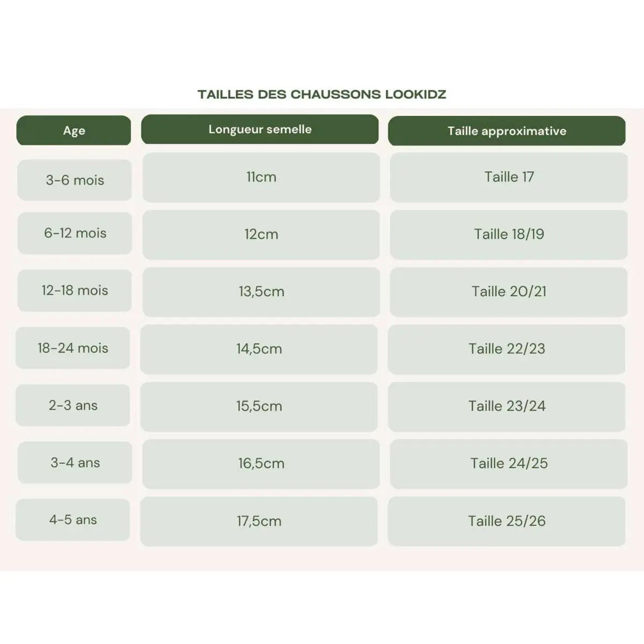Click the Taille 24/25 cell

(x=509, y=464)
